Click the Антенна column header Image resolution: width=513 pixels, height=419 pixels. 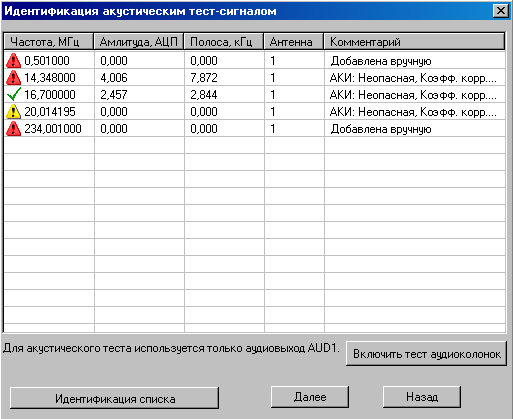tap(294, 42)
